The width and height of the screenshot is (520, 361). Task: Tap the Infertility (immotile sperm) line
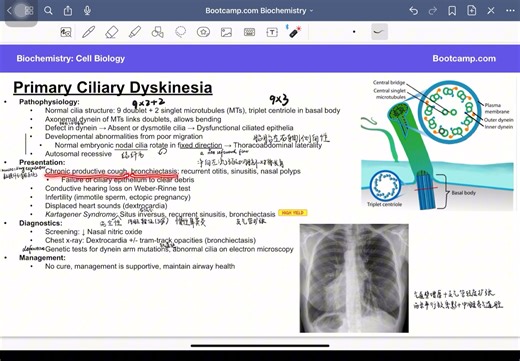(118, 197)
